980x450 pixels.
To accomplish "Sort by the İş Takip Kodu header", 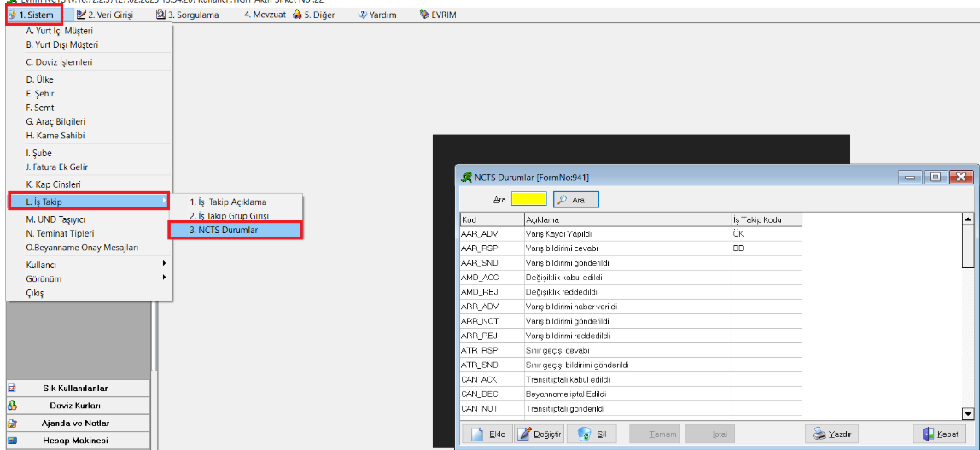I will (767, 219).
